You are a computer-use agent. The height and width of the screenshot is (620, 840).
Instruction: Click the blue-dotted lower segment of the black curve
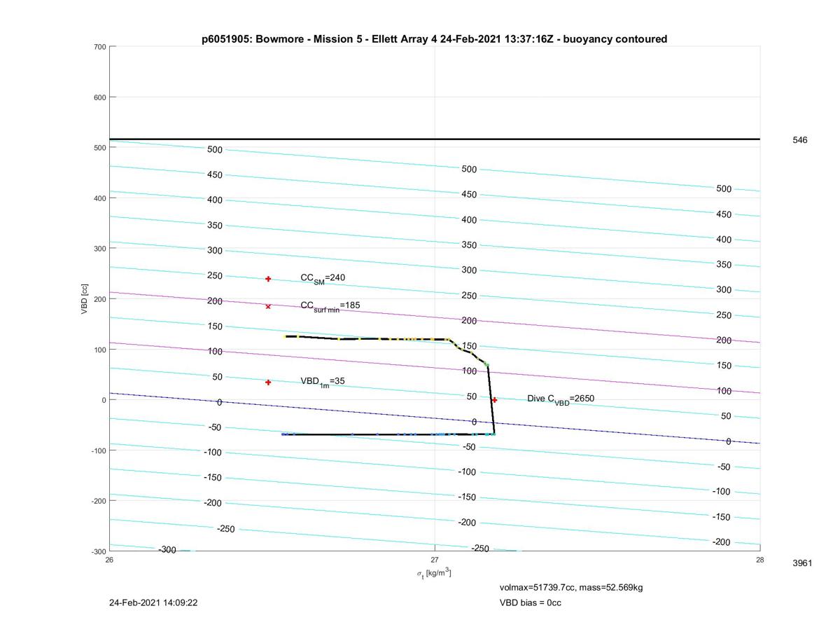pos(388,434)
